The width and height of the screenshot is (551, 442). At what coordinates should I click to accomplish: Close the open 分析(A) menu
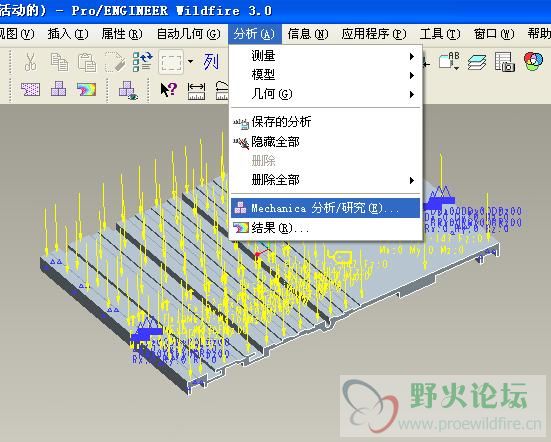click(254, 34)
